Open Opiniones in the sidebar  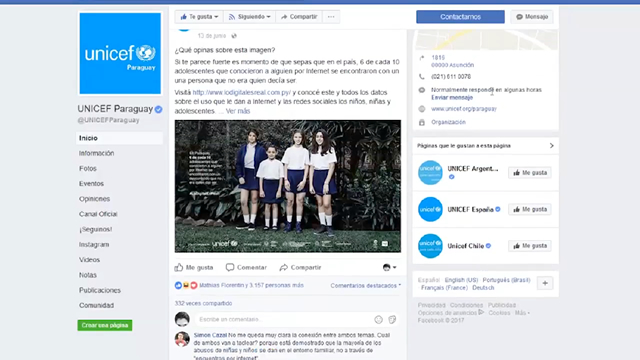coord(94,199)
